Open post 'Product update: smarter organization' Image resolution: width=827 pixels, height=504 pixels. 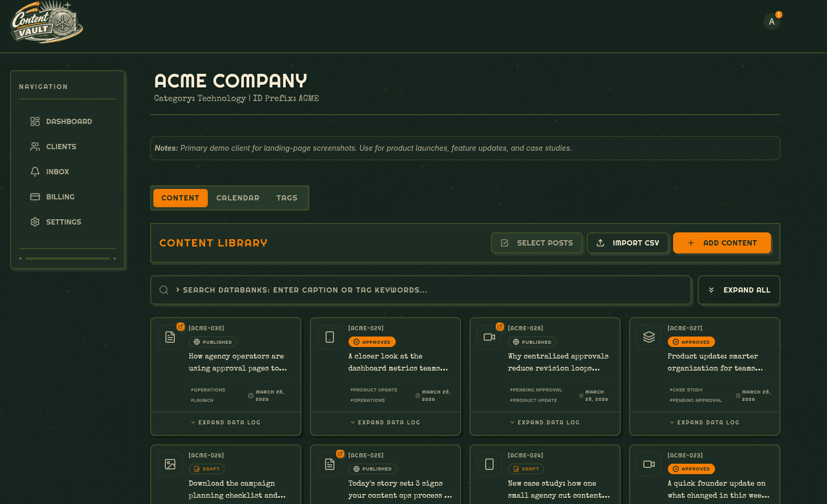tap(716, 362)
